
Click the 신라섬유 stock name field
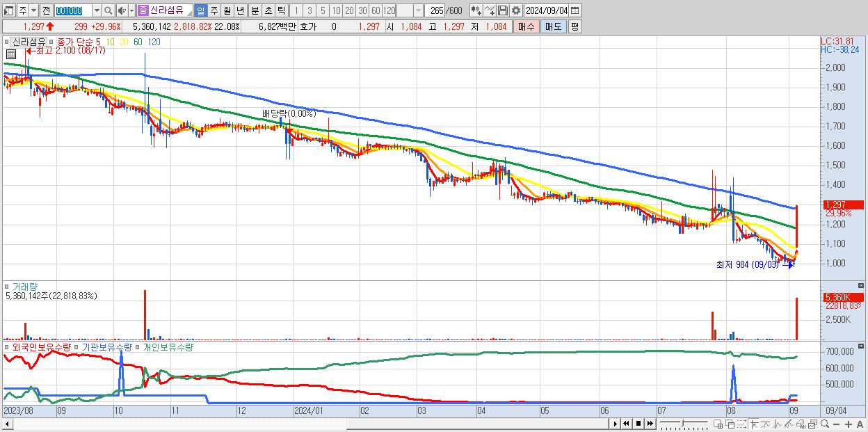(170, 11)
